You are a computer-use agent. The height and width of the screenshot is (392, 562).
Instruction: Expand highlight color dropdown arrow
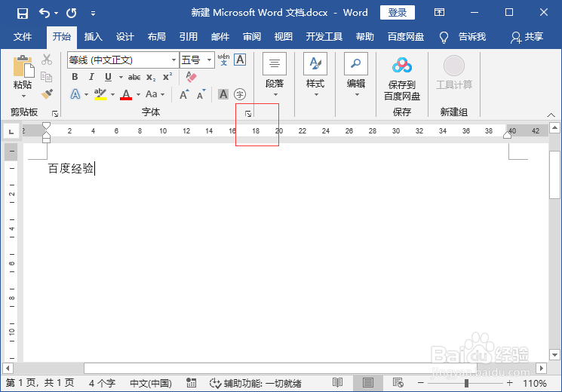112,94
